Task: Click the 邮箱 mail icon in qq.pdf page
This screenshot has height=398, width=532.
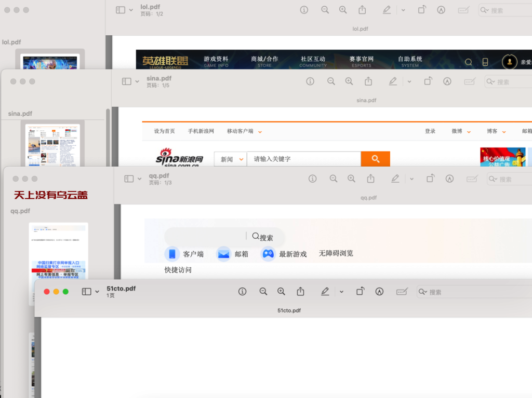Action: click(x=223, y=254)
